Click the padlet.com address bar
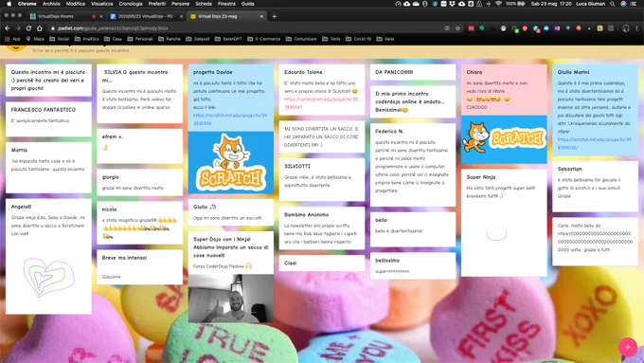This screenshot has width=644, height=363. (x=246, y=28)
